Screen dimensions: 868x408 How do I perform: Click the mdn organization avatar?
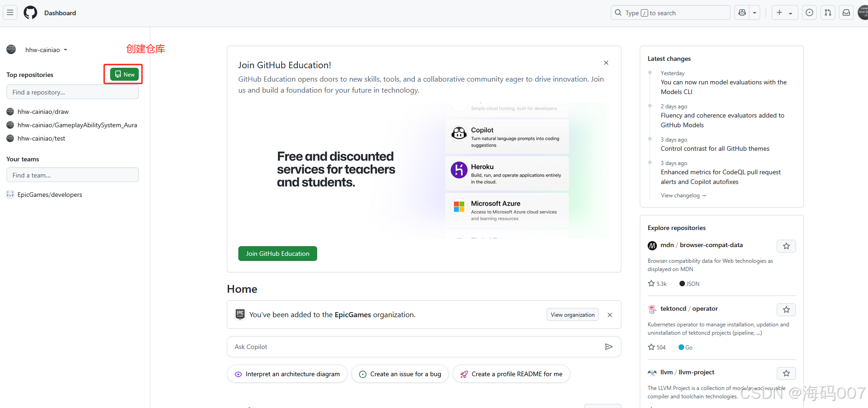pos(652,246)
